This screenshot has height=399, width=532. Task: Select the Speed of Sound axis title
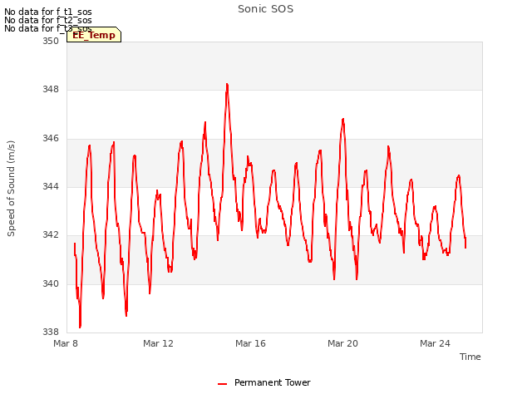[x=11, y=189]
